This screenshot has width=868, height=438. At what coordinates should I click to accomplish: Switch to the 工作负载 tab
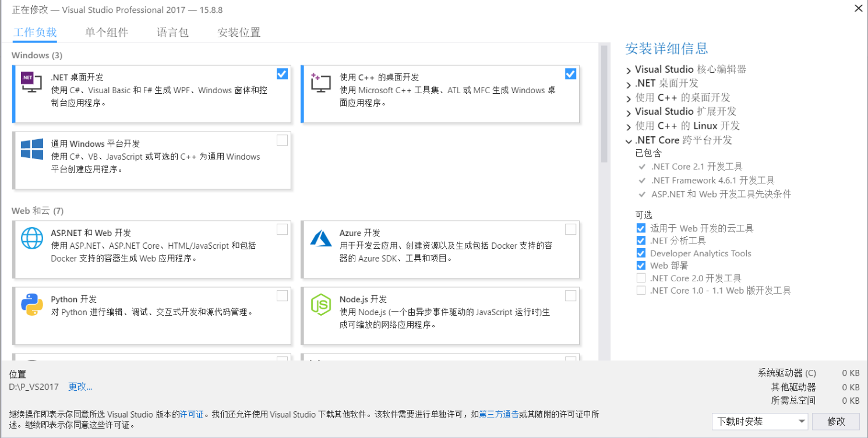(35, 33)
